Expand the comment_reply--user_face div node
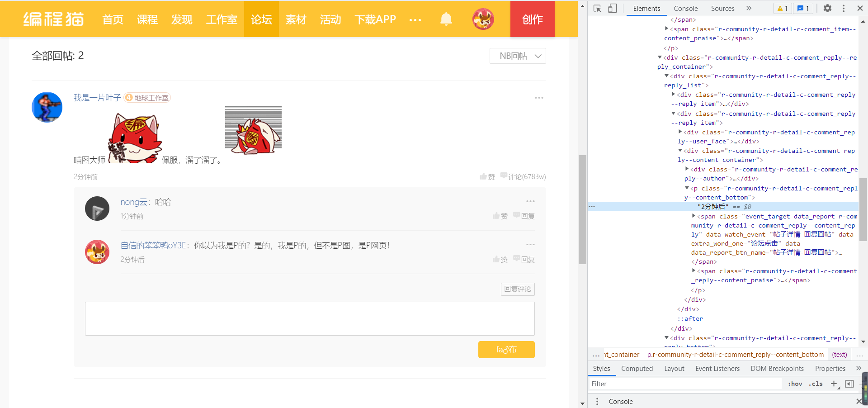This screenshot has width=868, height=408. 680,132
